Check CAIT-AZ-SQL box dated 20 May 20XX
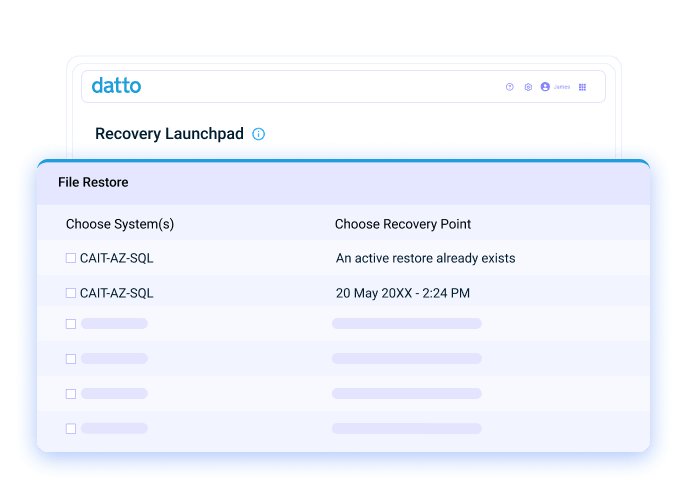The width and height of the screenshot is (688, 497). (x=71, y=293)
